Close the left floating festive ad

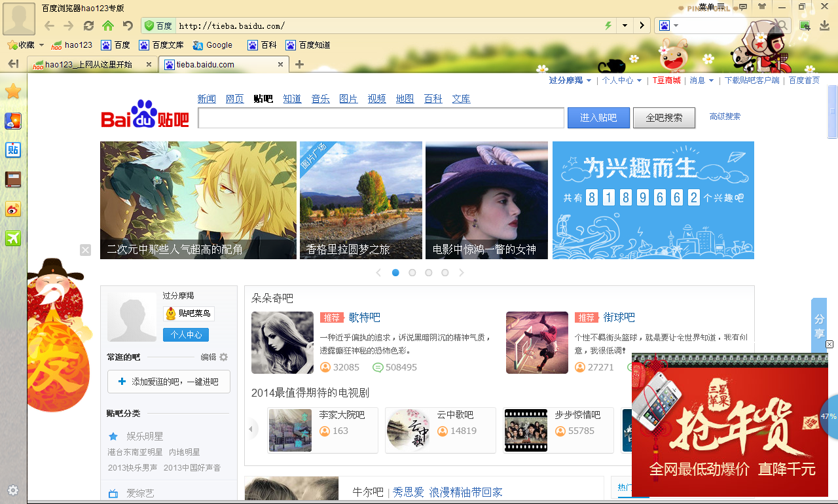coord(85,249)
